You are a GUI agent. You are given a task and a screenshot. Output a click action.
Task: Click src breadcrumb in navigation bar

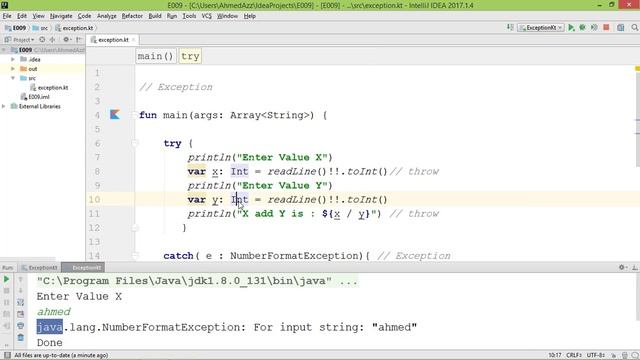[40, 28]
